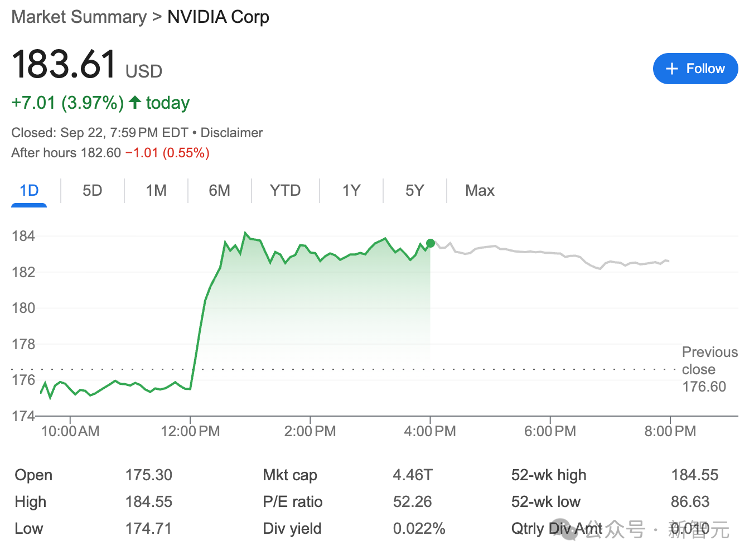754x560 pixels.
Task: Click the 12:00 PM marker on time axis
Action: pyautogui.click(x=190, y=431)
